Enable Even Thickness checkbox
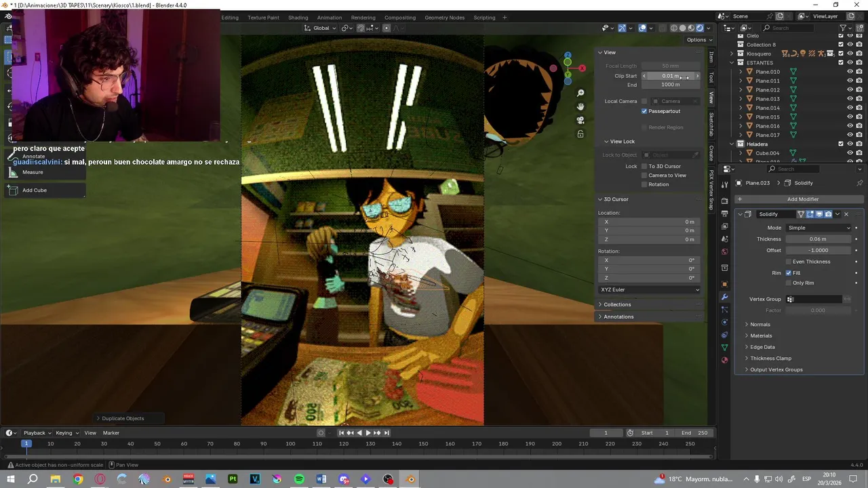868x488 pixels. coord(789,262)
